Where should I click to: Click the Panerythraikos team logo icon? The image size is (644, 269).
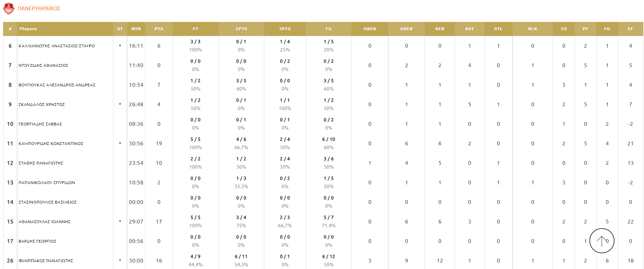click(x=9, y=8)
